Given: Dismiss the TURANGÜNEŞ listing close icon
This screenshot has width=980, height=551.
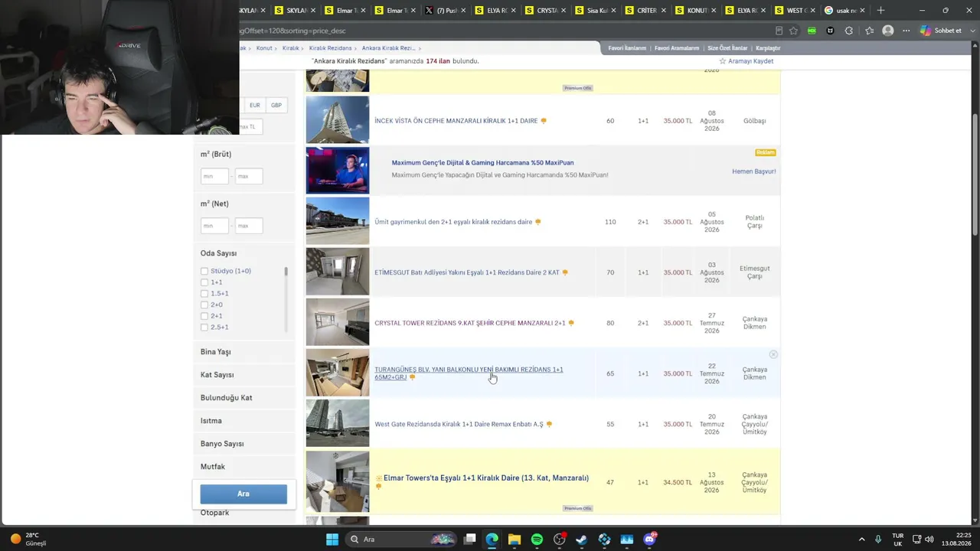Looking at the screenshot, I should tap(773, 354).
